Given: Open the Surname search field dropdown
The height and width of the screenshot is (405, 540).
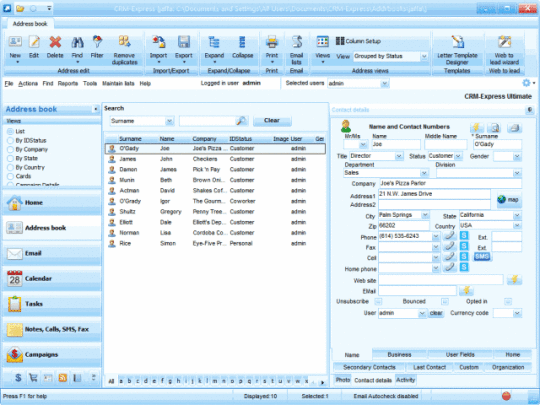Looking at the screenshot, I should click(169, 121).
